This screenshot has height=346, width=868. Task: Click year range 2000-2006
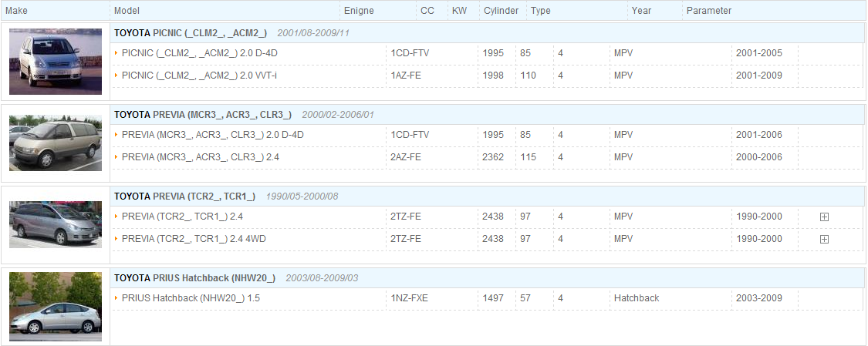(x=759, y=157)
